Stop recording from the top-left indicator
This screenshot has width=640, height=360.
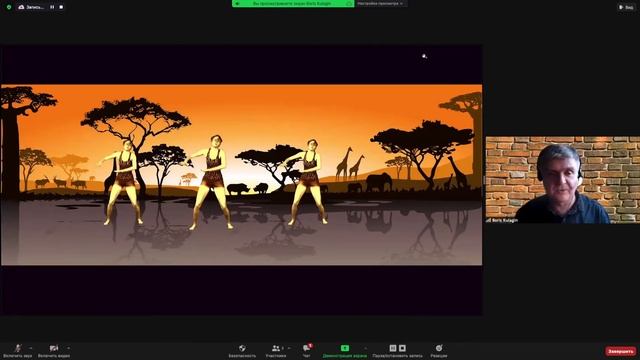click(x=61, y=7)
